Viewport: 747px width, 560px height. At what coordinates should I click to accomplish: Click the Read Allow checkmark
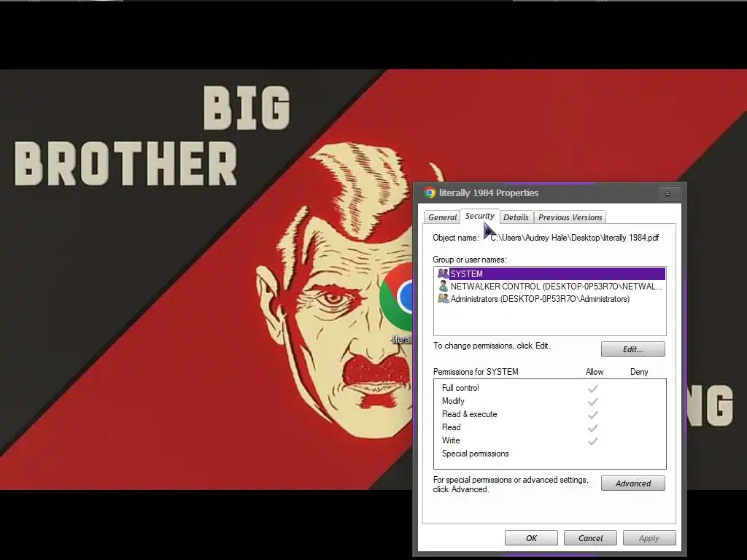tap(592, 428)
